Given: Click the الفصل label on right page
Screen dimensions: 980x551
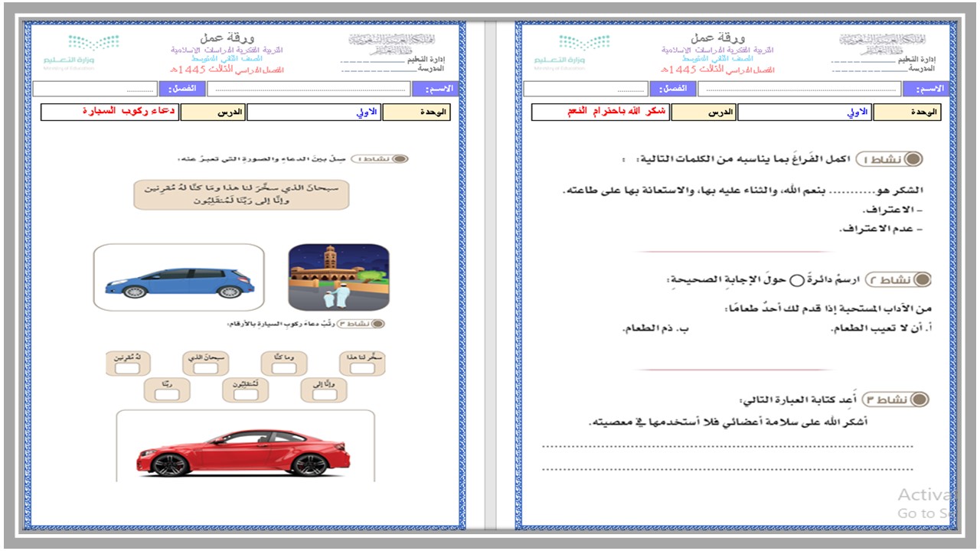Looking at the screenshot, I should (674, 89).
